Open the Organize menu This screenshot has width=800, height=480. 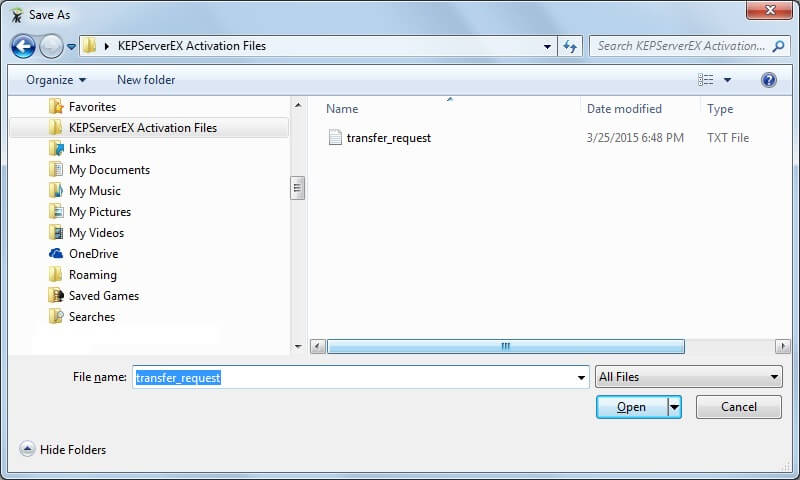tap(56, 80)
